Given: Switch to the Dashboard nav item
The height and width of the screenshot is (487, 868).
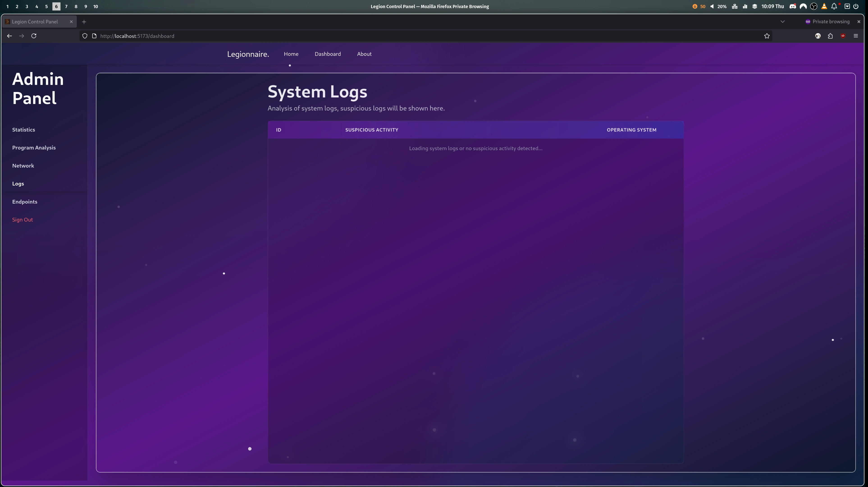Looking at the screenshot, I should coord(327,54).
